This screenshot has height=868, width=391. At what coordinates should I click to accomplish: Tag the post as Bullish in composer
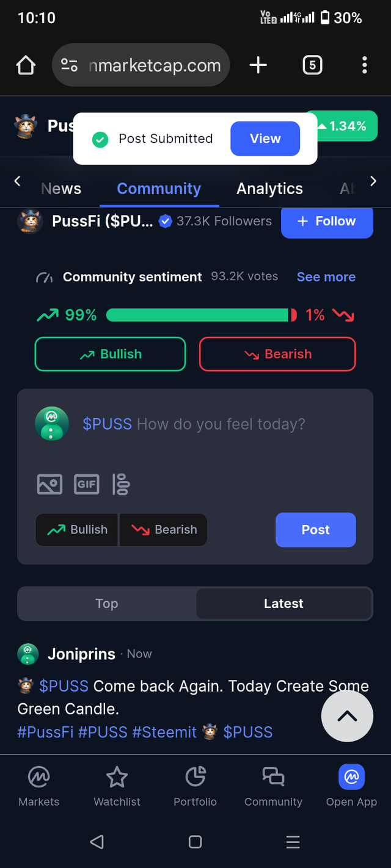[77, 529]
